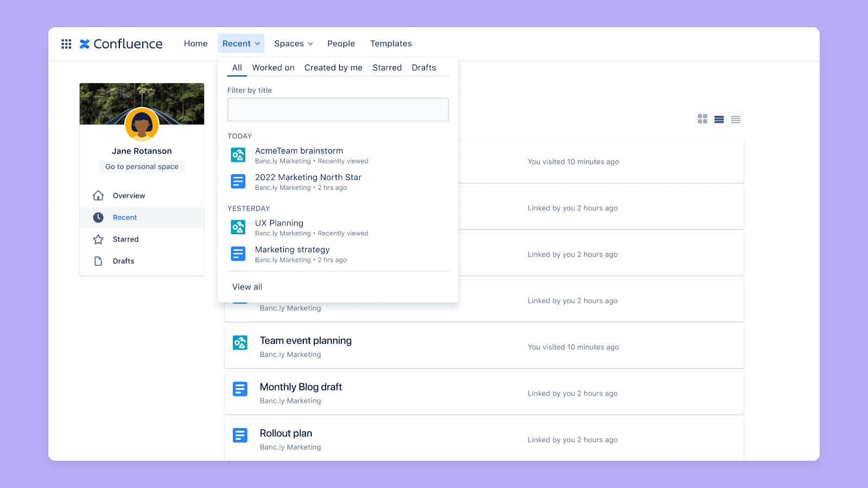The width and height of the screenshot is (868, 488).
Task: Click the View all link
Action: [x=247, y=286]
